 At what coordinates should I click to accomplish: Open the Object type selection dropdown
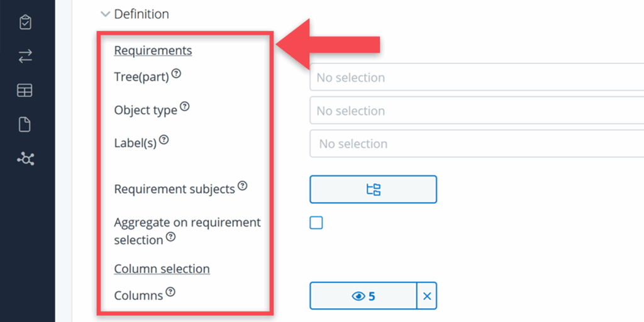477,111
